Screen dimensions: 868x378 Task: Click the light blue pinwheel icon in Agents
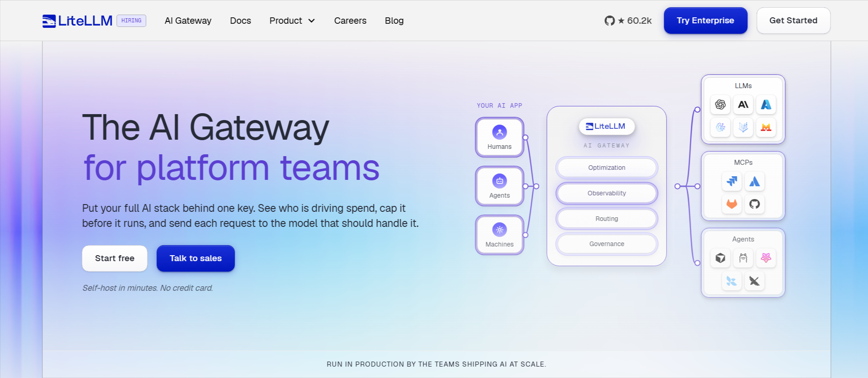click(732, 281)
